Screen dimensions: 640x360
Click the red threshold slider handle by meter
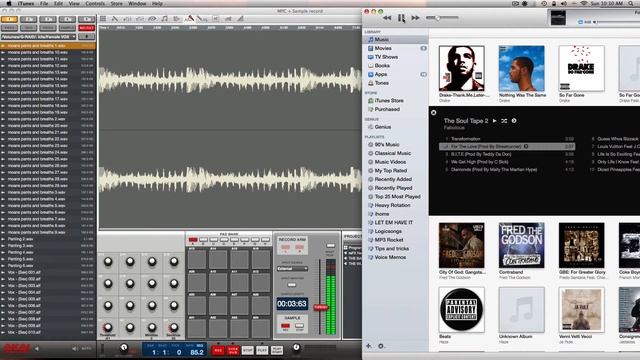(321, 307)
